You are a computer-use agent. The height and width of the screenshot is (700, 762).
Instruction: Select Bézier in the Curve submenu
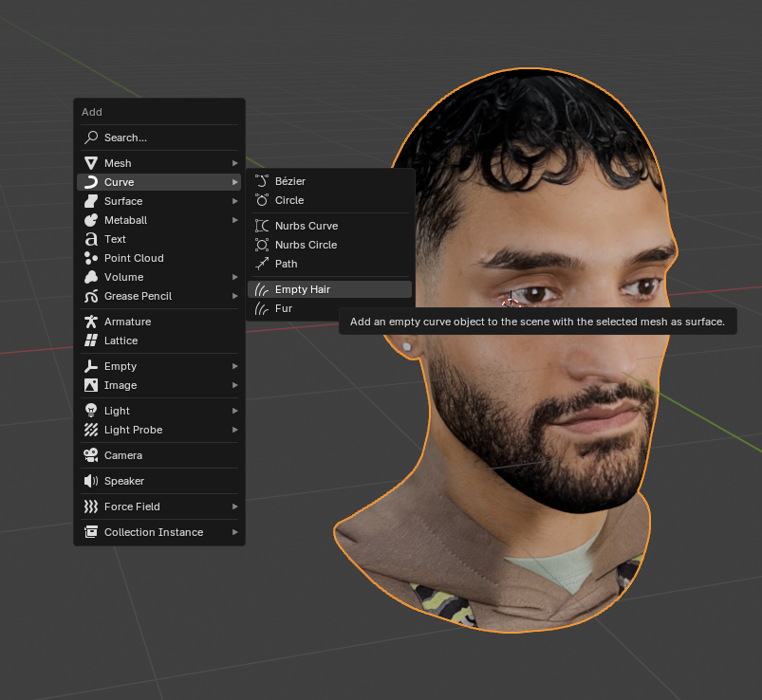tap(329, 181)
